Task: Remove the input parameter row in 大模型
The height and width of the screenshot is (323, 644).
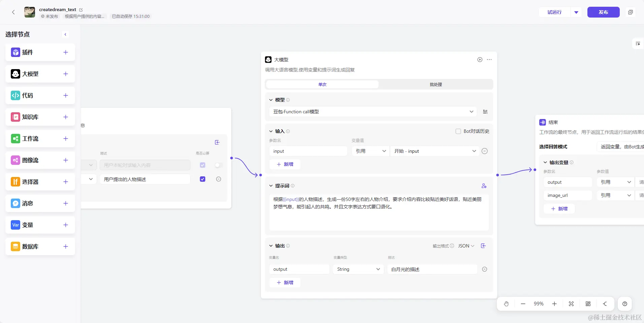Action: pyautogui.click(x=485, y=151)
